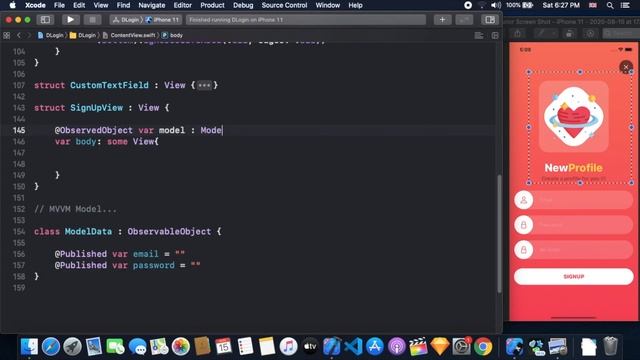Viewport: 640px width, 360px height.
Task: Click 'class ModelData' code line
Action: pos(128,231)
